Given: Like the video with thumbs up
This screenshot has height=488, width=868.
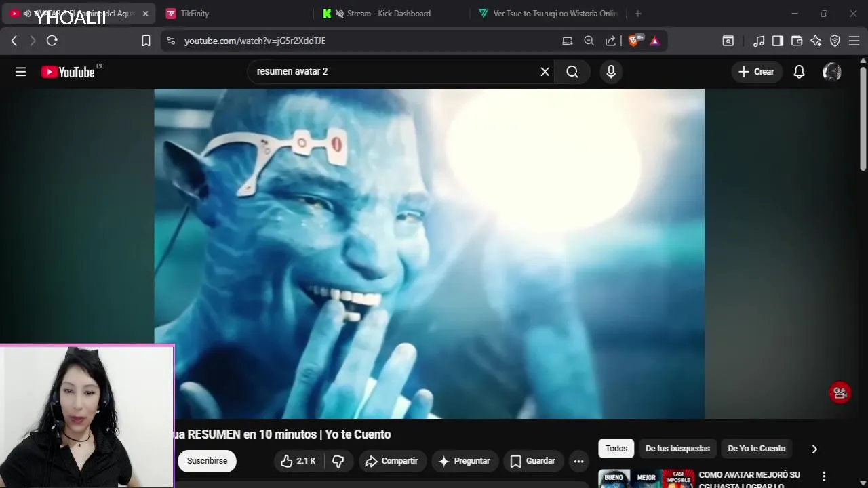Looking at the screenshot, I should (299, 461).
